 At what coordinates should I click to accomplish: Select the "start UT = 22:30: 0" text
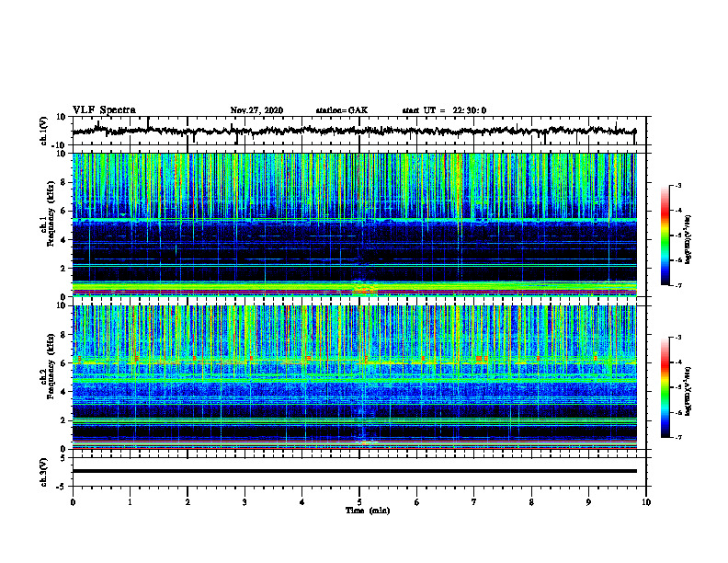pyautogui.click(x=444, y=110)
